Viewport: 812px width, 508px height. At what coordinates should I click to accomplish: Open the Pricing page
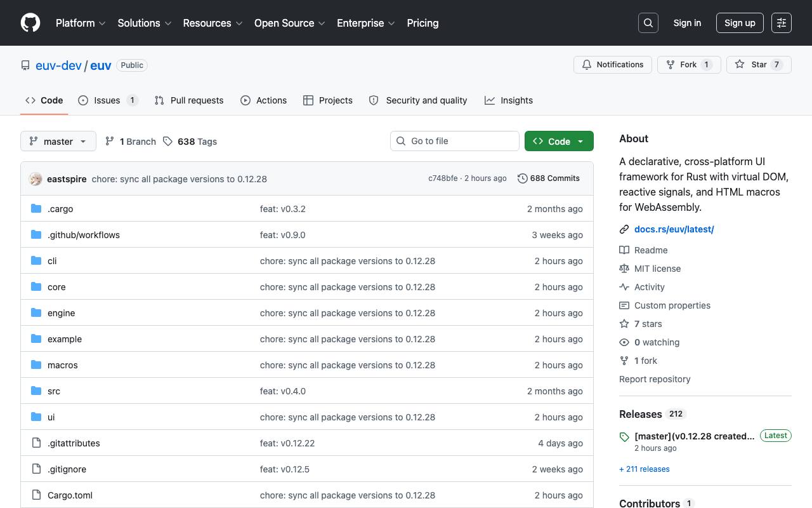coord(422,23)
